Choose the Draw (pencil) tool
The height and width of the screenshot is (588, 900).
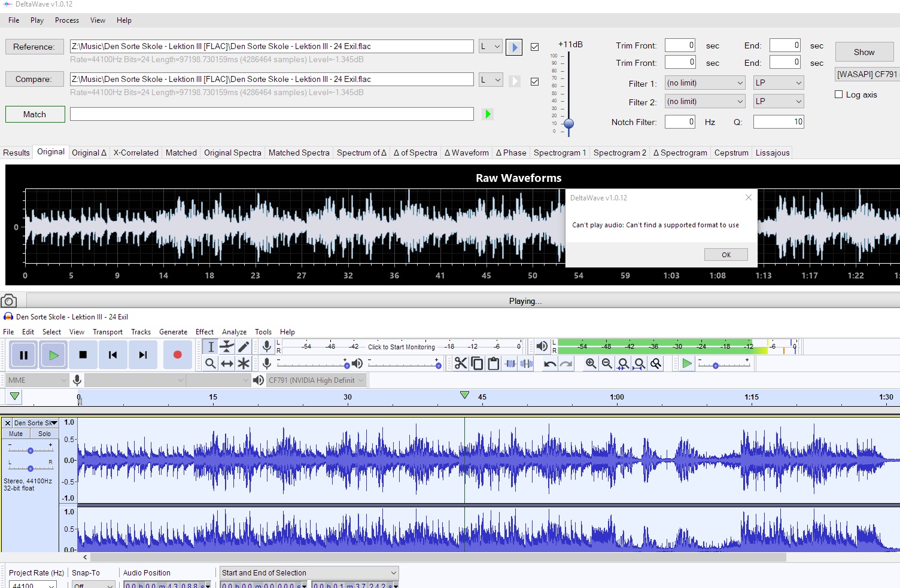[x=244, y=346]
